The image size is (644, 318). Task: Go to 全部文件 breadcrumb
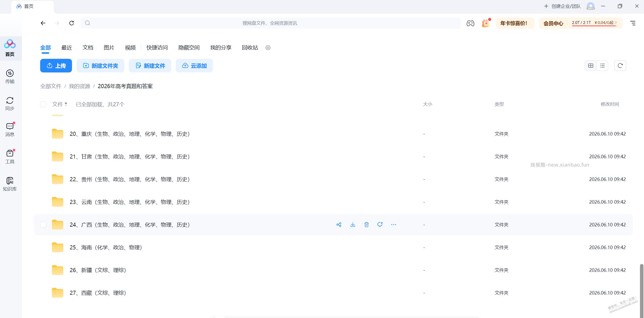click(x=51, y=86)
